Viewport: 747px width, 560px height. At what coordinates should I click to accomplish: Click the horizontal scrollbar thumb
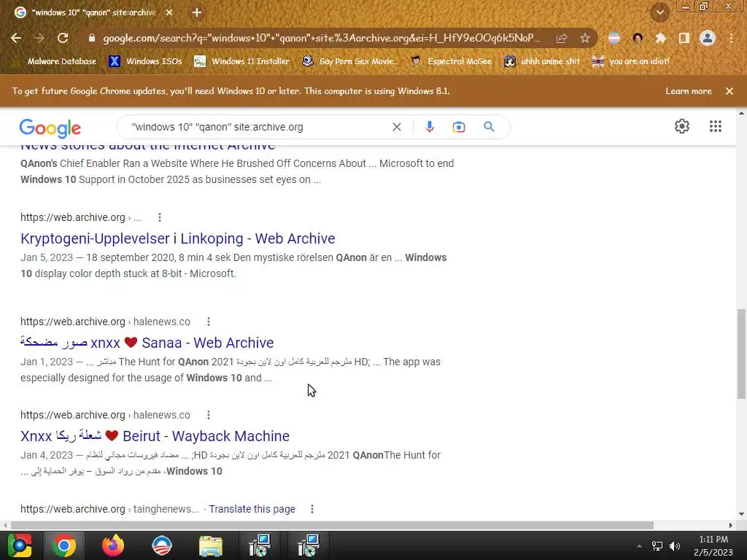[332, 525]
